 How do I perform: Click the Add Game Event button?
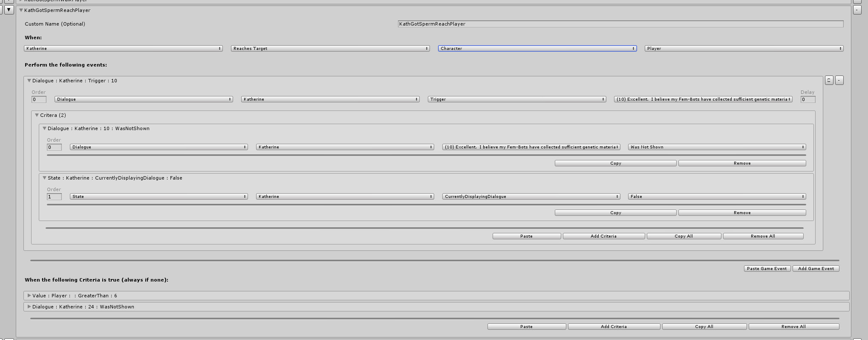pyautogui.click(x=816, y=269)
